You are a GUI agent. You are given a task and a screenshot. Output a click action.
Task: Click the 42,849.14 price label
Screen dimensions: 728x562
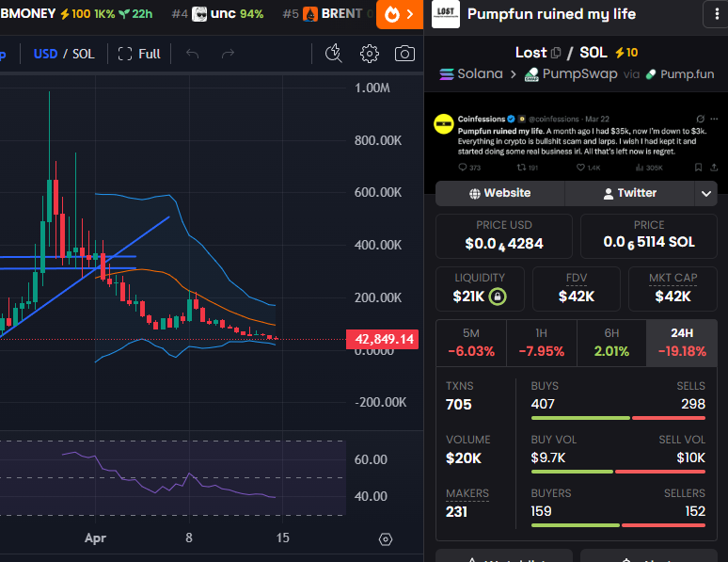pyautogui.click(x=382, y=339)
